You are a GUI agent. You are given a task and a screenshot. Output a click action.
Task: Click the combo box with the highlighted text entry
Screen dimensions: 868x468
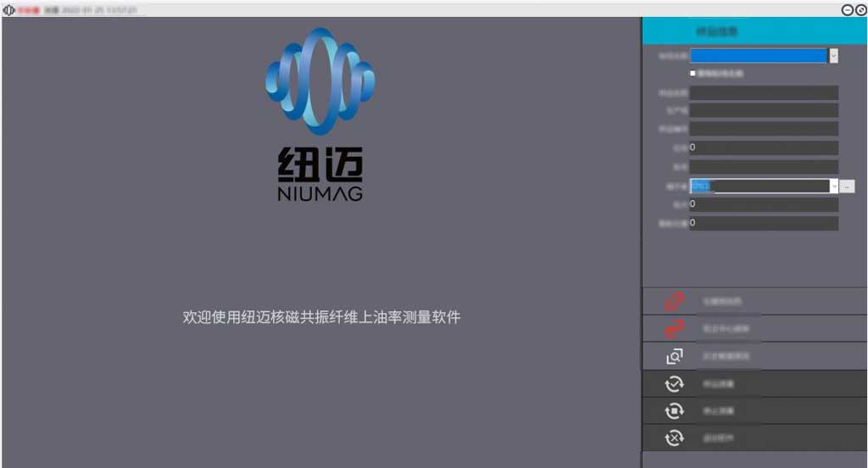click(x=759, y=186)
